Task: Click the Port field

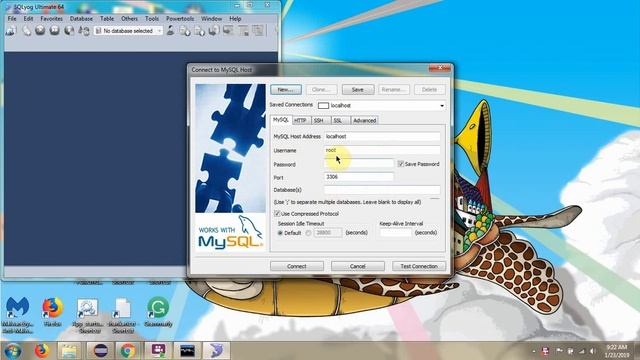Action: 359,177
